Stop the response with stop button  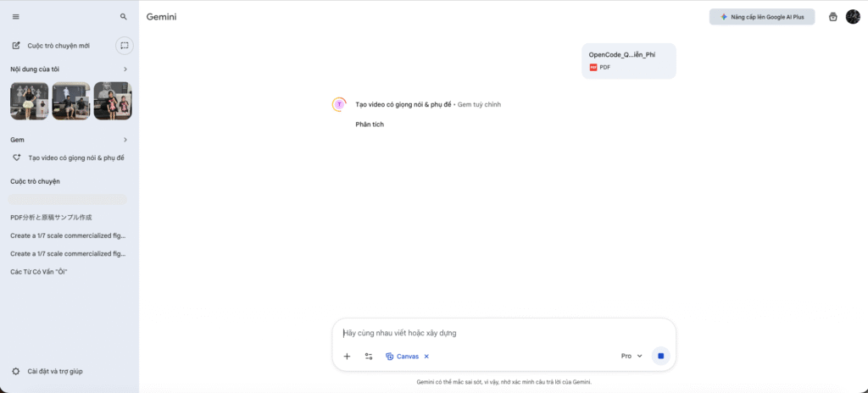pos(661,357)
